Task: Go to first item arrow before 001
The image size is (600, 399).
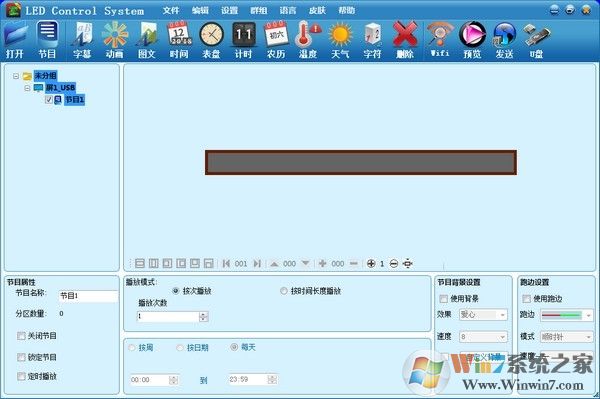Action: (x=226, y=264)
